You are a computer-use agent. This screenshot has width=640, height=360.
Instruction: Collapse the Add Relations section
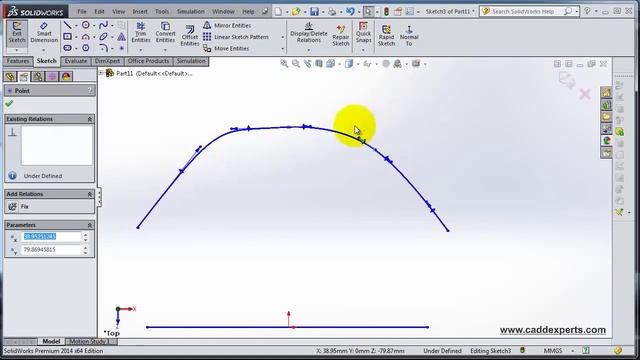(x=89, y=194)
